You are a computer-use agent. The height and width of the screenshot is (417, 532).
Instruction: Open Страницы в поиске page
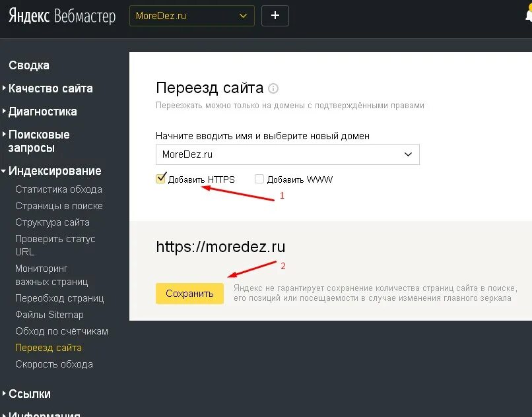click(59, 206)
